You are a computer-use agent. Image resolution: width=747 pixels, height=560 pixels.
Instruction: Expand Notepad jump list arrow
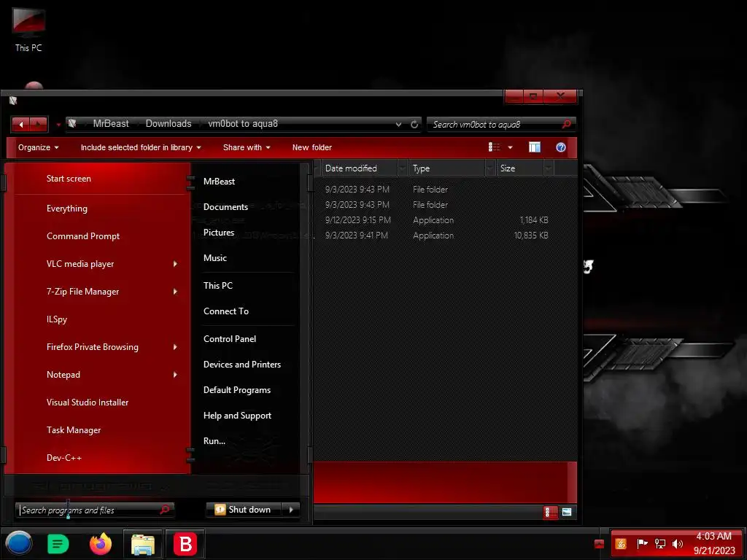point(175,375)
